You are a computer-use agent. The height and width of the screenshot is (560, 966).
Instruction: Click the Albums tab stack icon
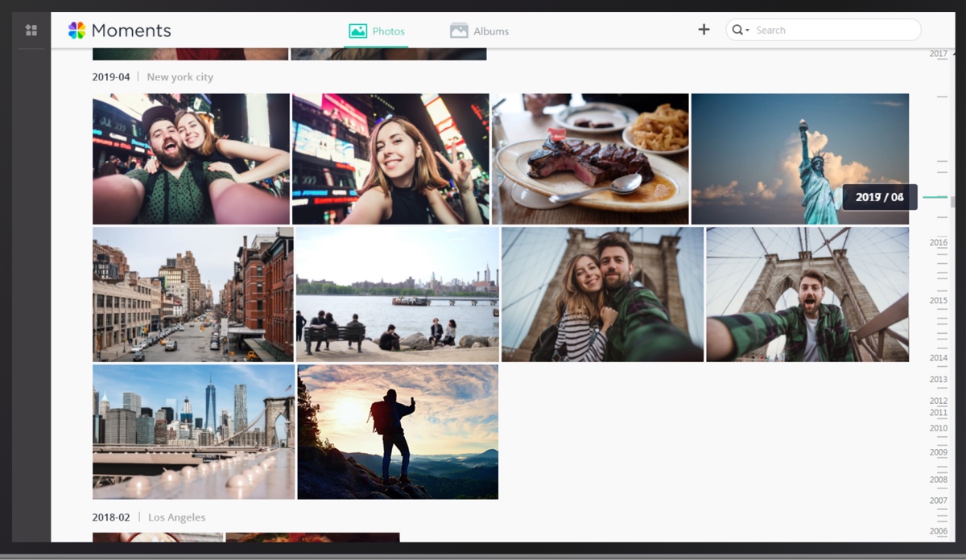[459, 31]
